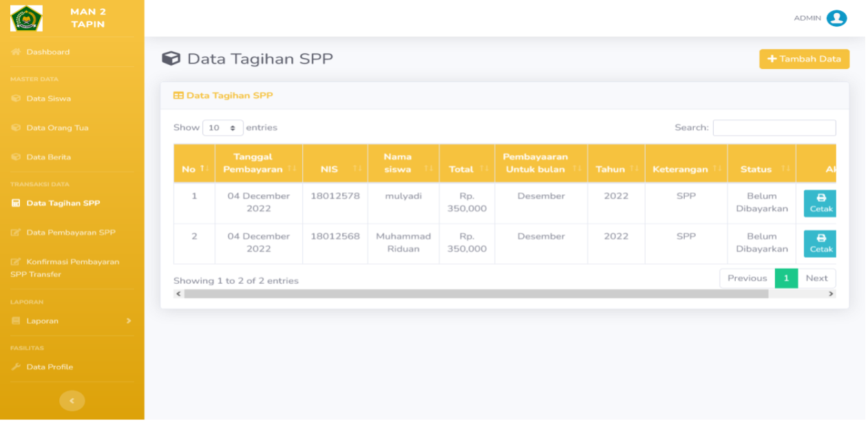Open Data Profile menu item
868x423 pixels.
click(x=50, y=367)
